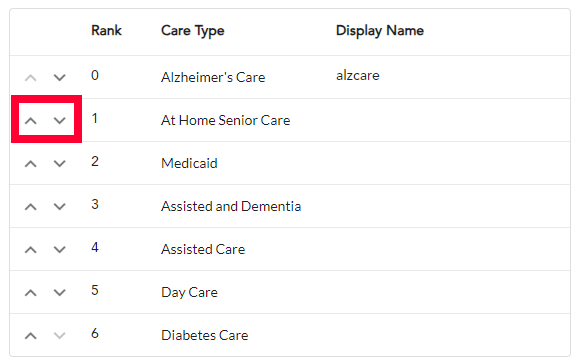Select the Diabetes Care row text
The width and height of the screenshot is (578, 362).
click(205, 335)
